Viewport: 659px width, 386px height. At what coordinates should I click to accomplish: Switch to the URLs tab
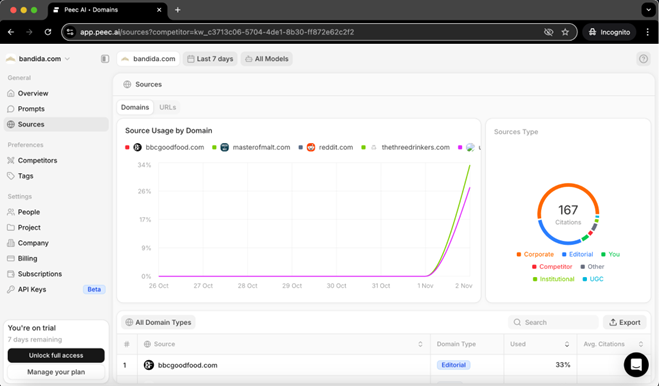tap(168, 107)
